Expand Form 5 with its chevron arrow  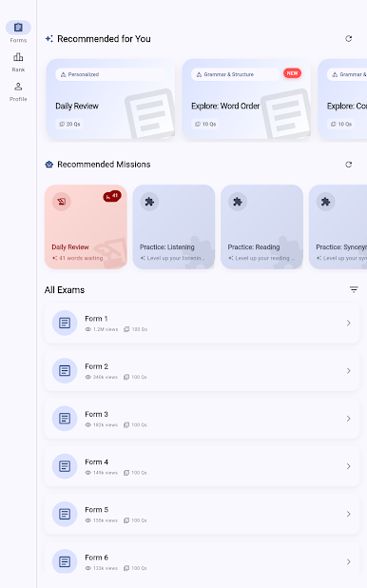point(349,514)
